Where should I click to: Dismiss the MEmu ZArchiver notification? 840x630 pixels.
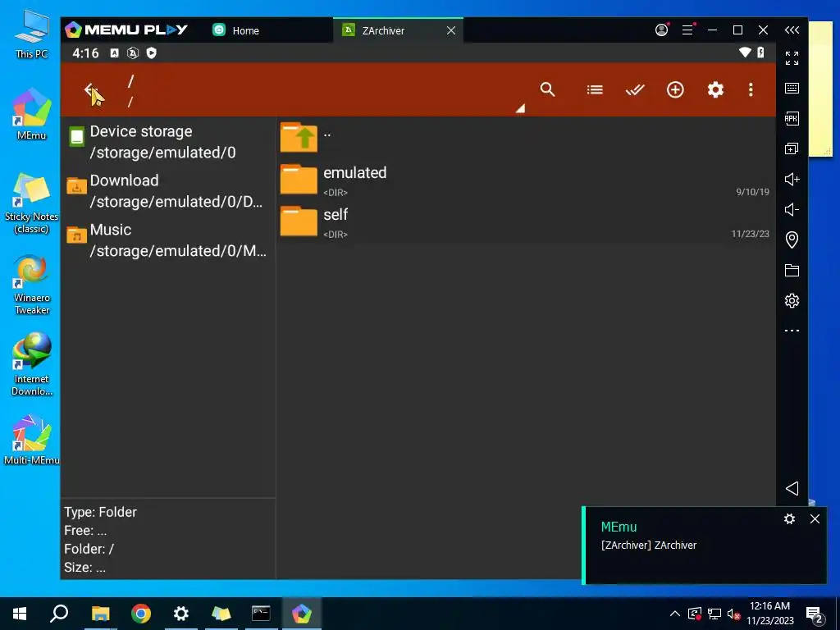815,518
